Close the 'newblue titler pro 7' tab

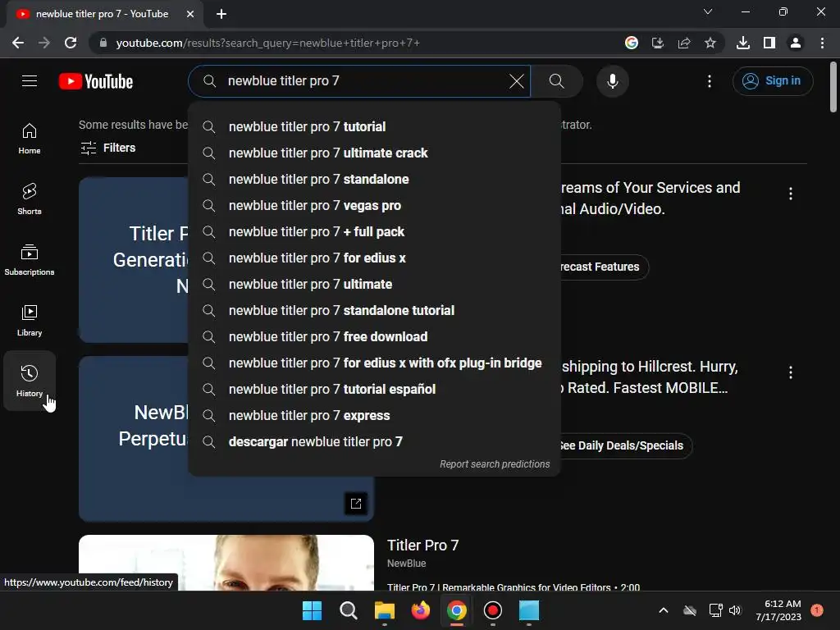pyautogui.click(x=190, y=14)
